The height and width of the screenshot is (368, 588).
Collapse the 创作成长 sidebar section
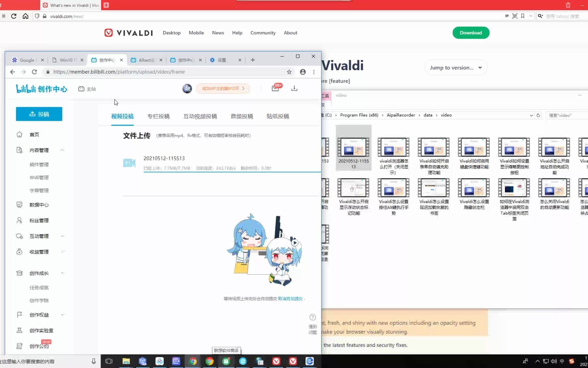pyautogui.click(x=62, y=273)
